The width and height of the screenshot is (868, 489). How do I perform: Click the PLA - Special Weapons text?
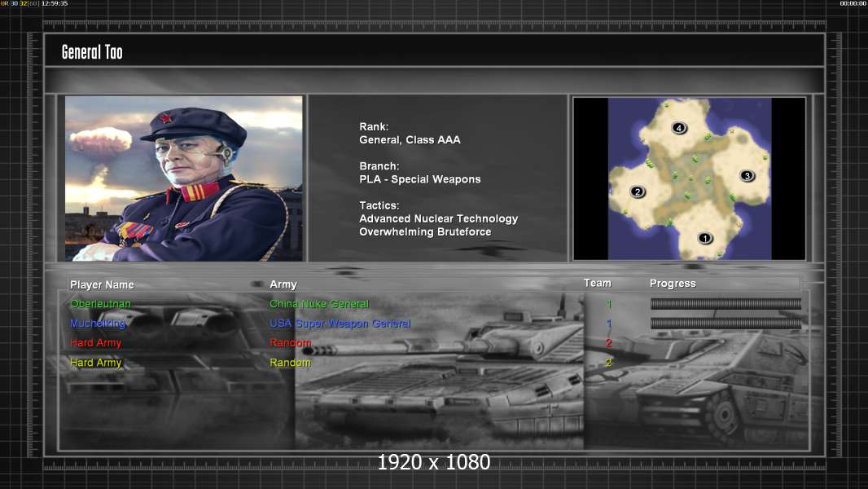pyautogui.click(x=420, y=179)
